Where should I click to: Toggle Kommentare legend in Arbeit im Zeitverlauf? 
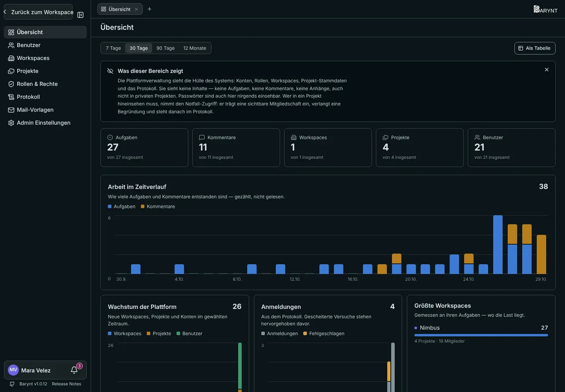[158, 207]
